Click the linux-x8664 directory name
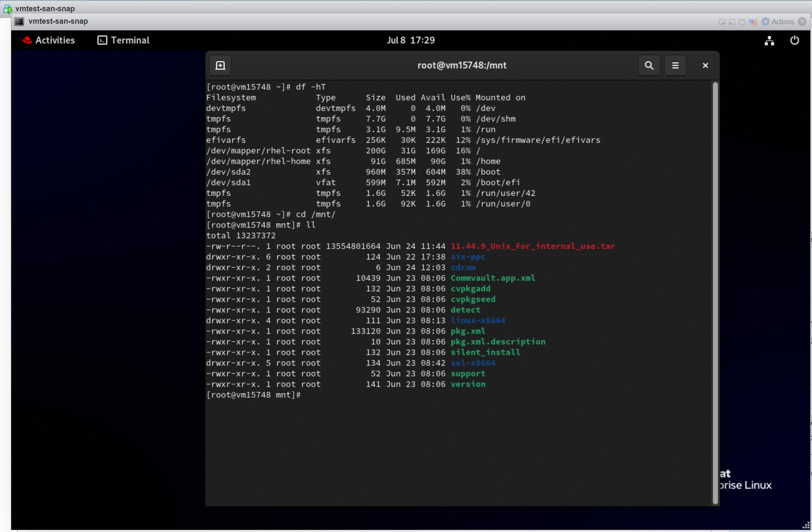 478,321
